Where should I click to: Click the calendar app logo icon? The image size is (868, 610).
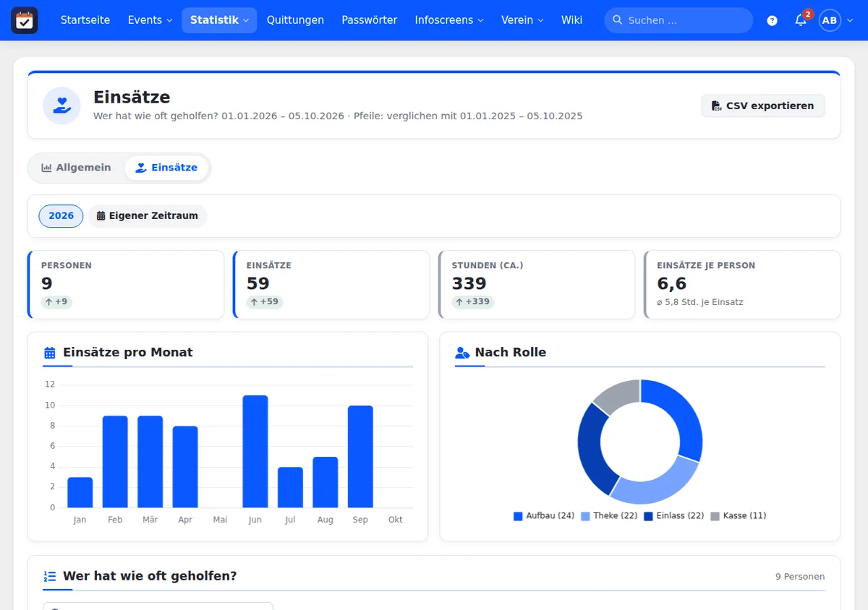(x=24, y=20)
